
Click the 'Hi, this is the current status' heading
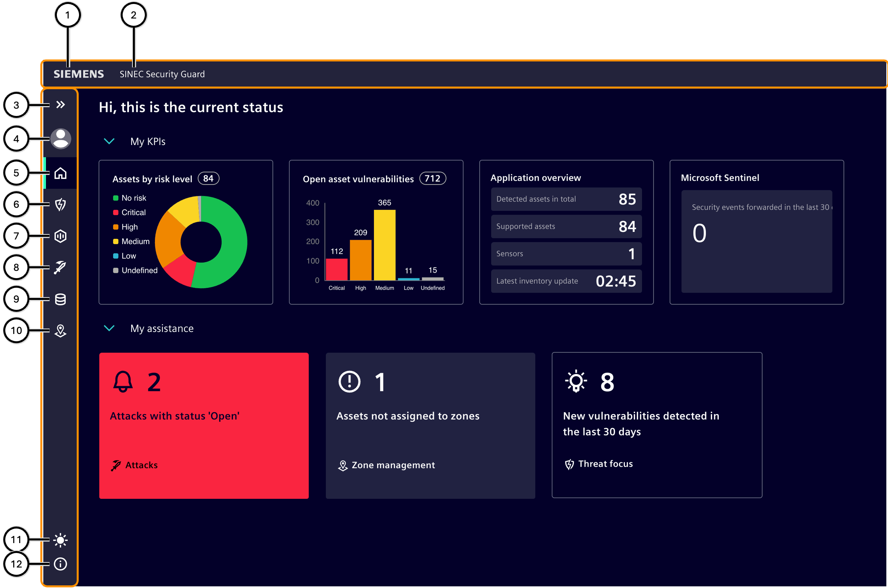point(191,108)
